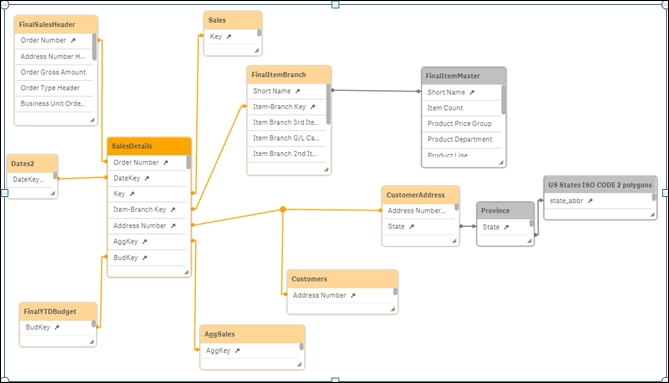Select Address Number H... field in FinalSalesHeader

pyautogui.click(x=54, y=56)
